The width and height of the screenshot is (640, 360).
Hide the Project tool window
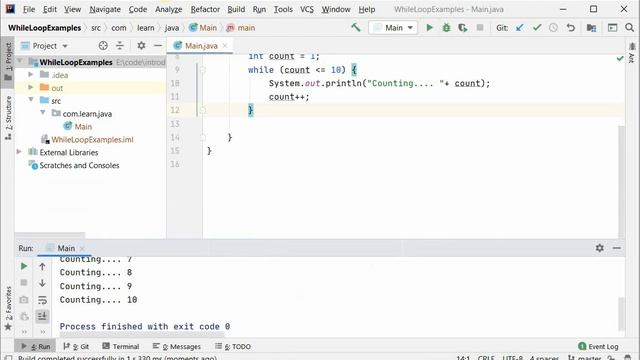click(x=158, y=46)
